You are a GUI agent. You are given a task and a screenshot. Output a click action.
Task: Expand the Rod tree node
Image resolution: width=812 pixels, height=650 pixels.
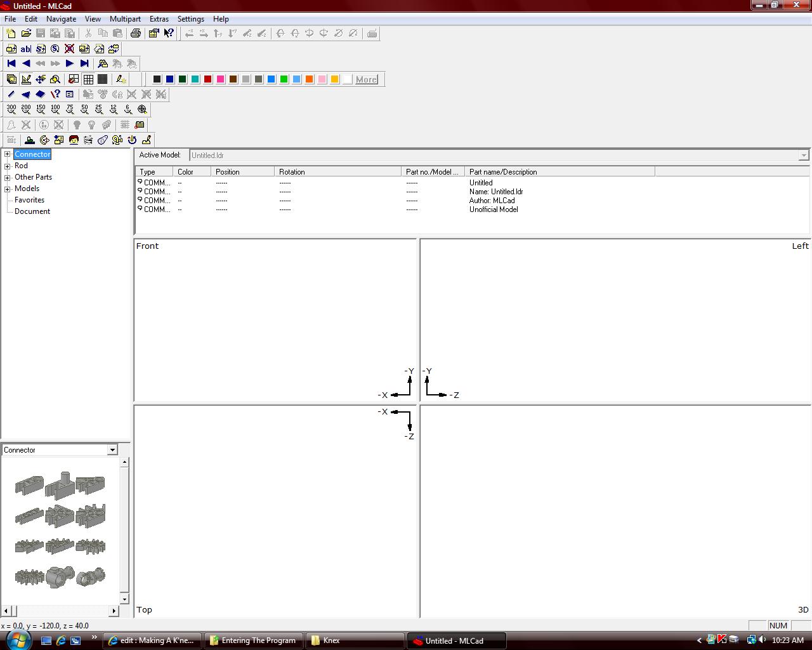8,166
